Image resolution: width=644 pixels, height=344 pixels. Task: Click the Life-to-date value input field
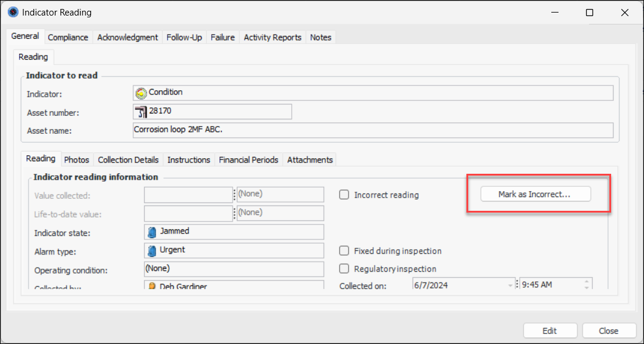[188, 213]
